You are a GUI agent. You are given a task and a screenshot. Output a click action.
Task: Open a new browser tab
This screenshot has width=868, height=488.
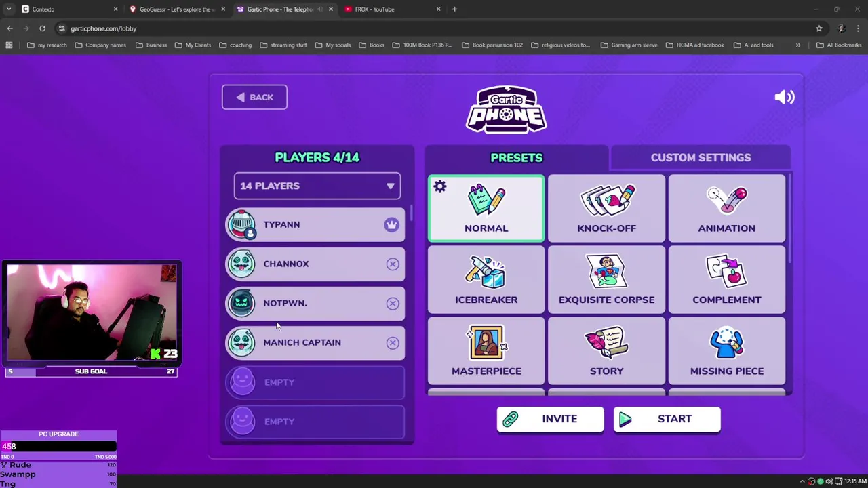[x=454, y=9]
